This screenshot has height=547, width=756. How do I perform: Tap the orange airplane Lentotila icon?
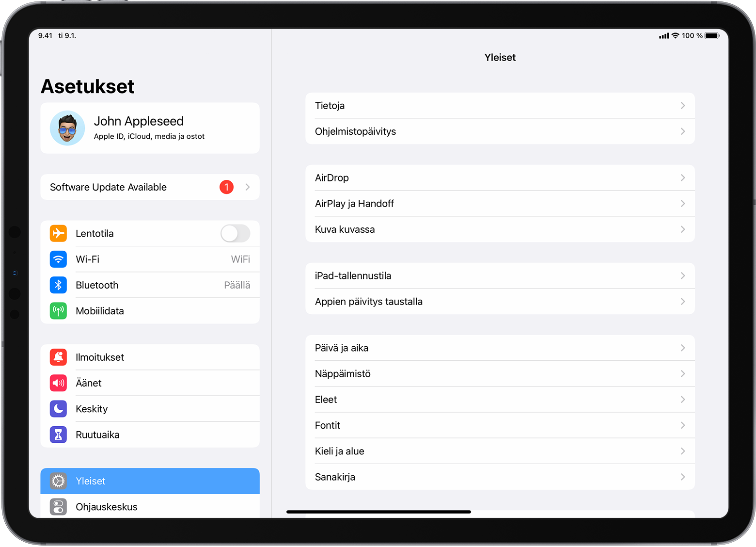coord(58,233)
